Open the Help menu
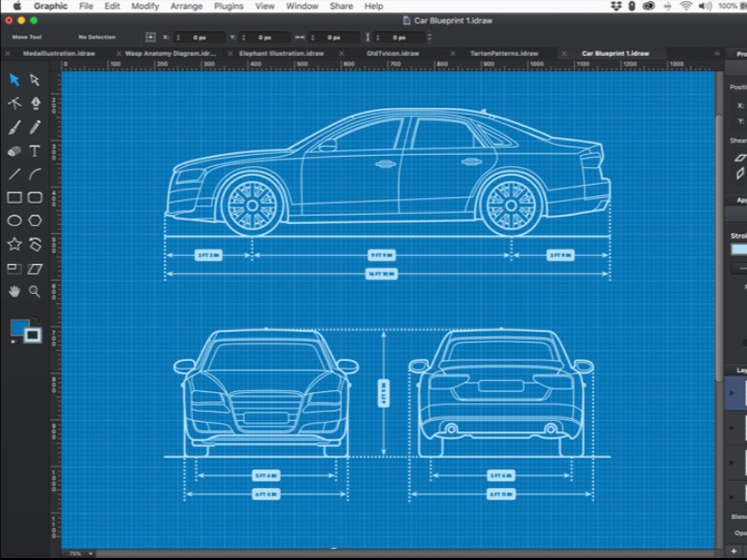The width and height of the screenshot is (747, 560). [373, 7]
